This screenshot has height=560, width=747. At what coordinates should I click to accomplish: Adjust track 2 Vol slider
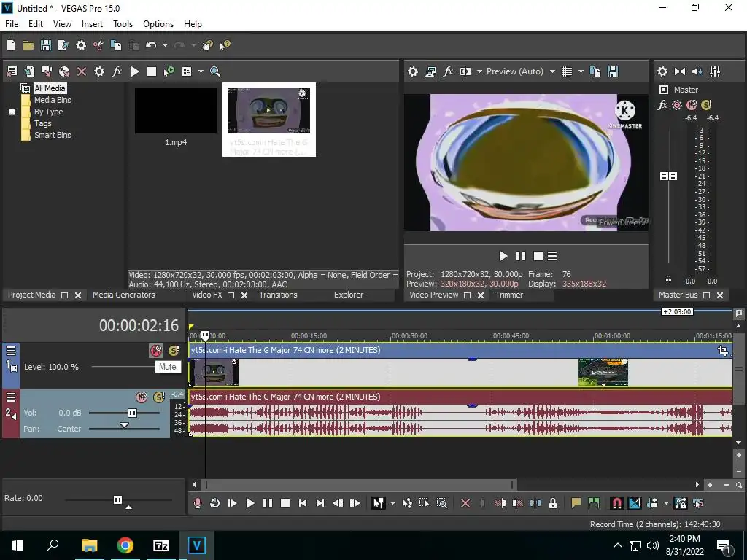[x=133, y=413]
